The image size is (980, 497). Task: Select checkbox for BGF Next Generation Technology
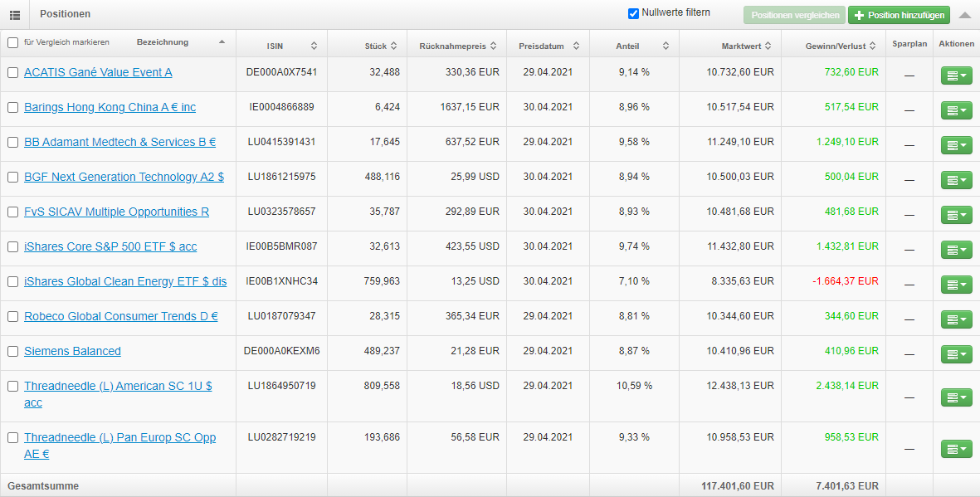point(12,178)
